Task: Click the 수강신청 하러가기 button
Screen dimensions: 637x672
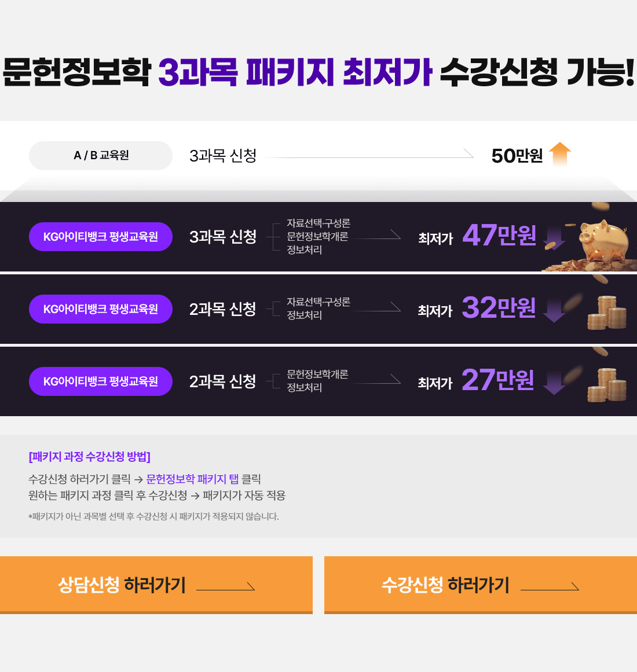Action: [x=481, y=585]
